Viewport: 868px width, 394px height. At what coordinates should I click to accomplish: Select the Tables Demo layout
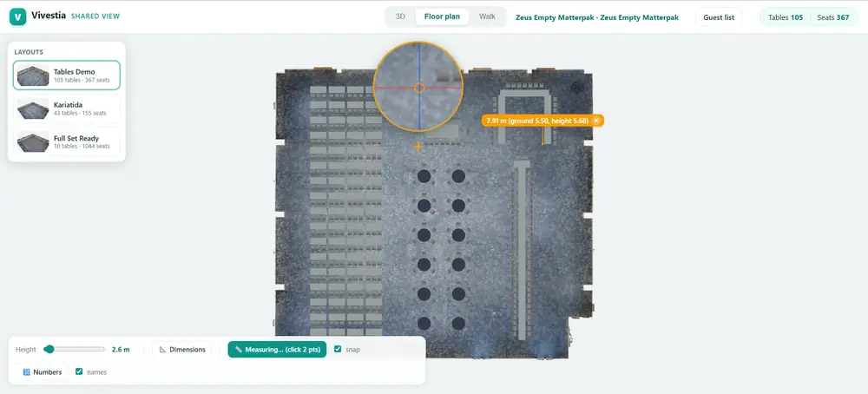pyautogui.click(x=67, y=76)
